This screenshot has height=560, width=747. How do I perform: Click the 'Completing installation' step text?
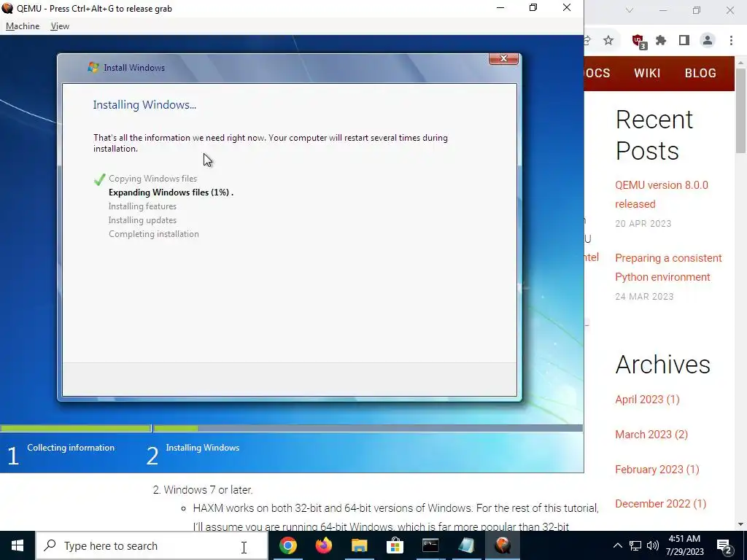click(154, 234)
